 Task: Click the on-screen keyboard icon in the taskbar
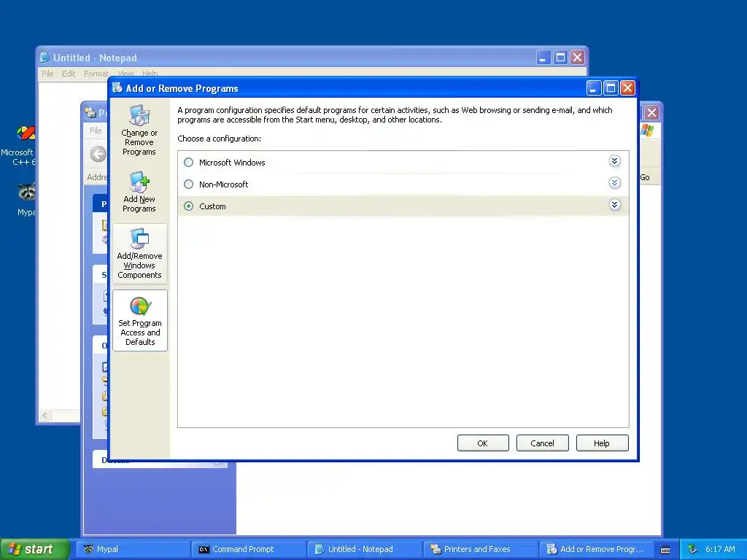[665, 550]
